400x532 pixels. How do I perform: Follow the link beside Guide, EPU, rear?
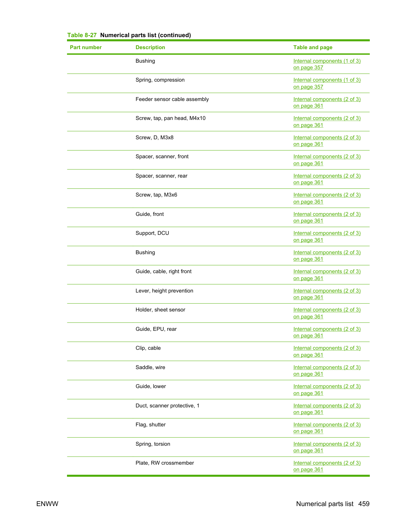tap(327, 332)
